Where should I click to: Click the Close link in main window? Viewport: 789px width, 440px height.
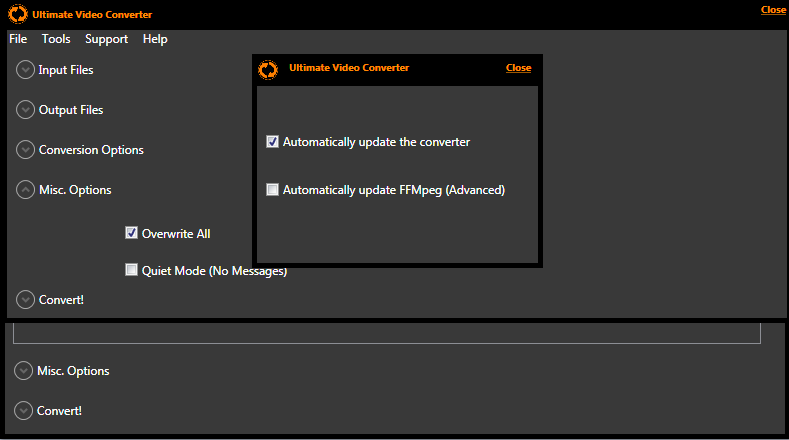pyautogui.click(x=773, y=10)
